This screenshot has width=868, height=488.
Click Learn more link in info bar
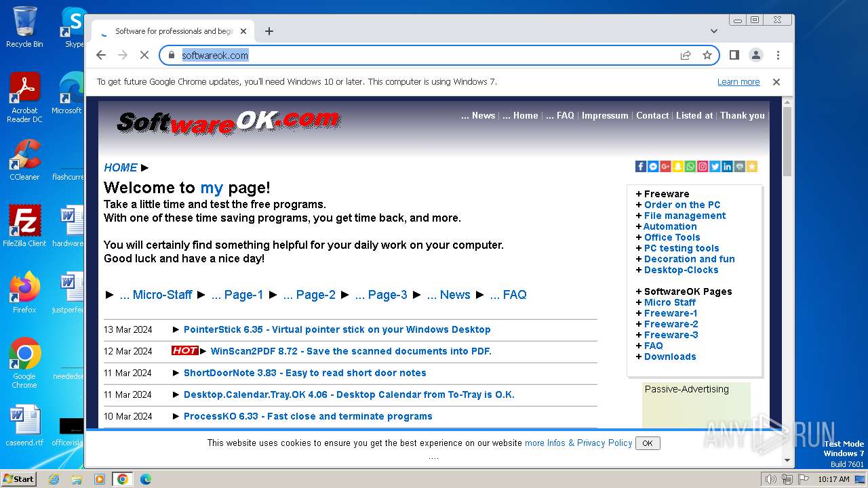(738, 82)
